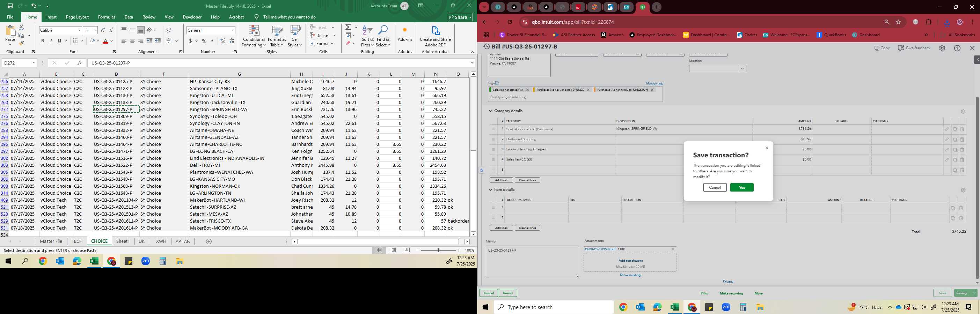This screenshot has height=314, width=980.
Task: Open the Insert ribbon tab
Action: pos(51,17)
